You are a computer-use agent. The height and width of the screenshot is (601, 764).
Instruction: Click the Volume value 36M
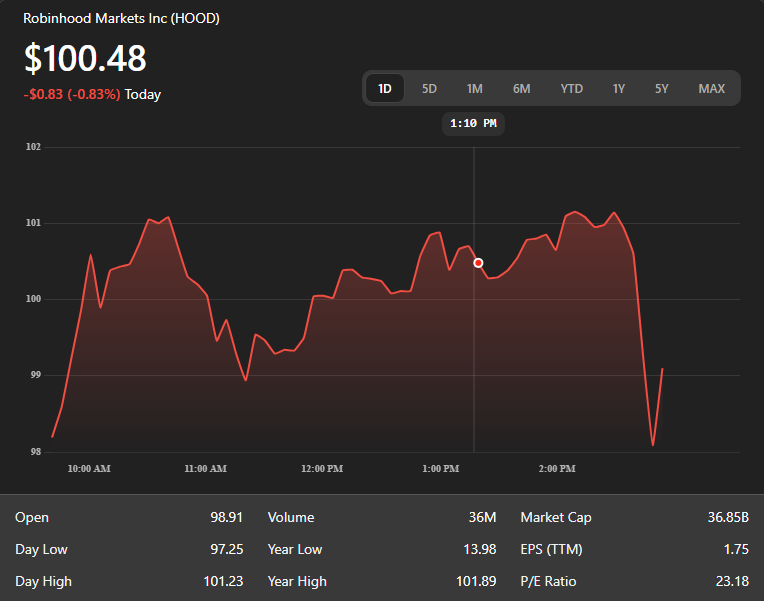[x=482, y=517]
